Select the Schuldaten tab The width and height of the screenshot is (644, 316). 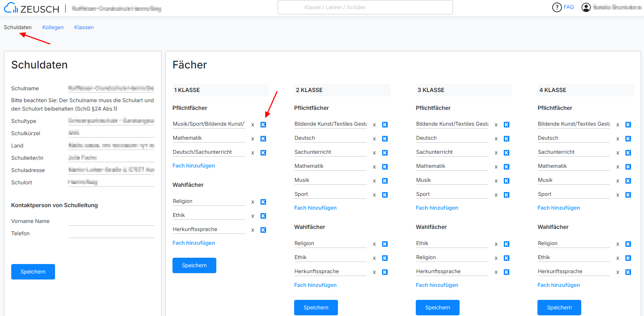pos(18,27)
